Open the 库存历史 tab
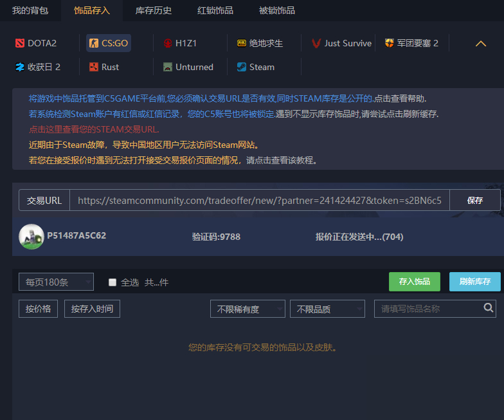 coord(153,10)
